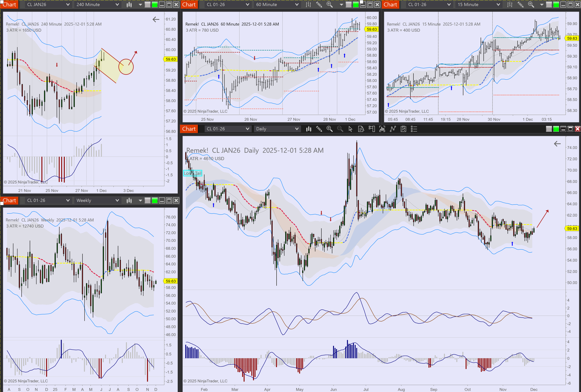This screenshot has height=392, width=581.
Task: Open the Data Box icon on Daily chart
Action: click(x=361, y=129)
